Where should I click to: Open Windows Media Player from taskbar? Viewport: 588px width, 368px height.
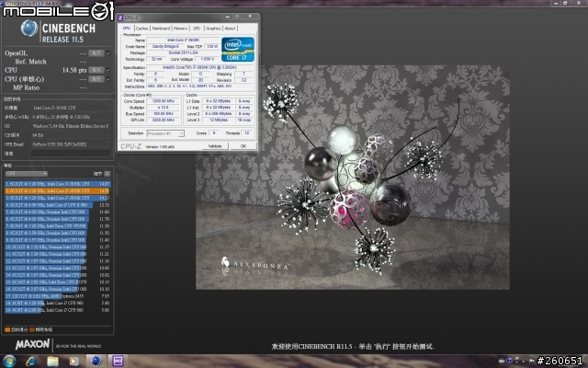click(73, 362)
